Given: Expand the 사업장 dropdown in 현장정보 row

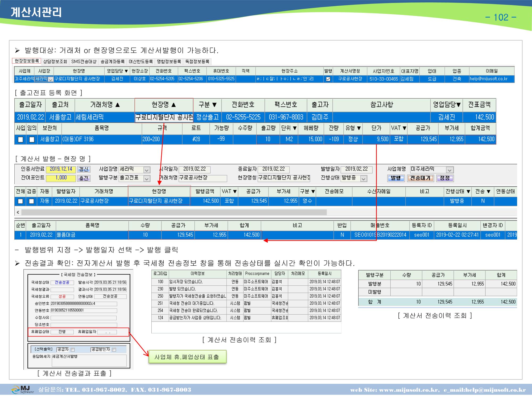Looking at the screenshot, I should tap(51, 79).
